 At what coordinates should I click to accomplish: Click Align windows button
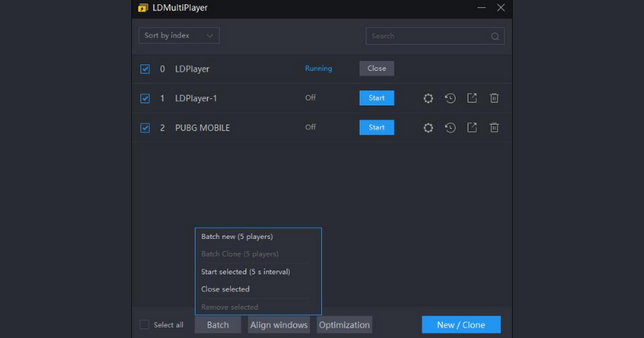pyautogui.click(x=279, y=325)
